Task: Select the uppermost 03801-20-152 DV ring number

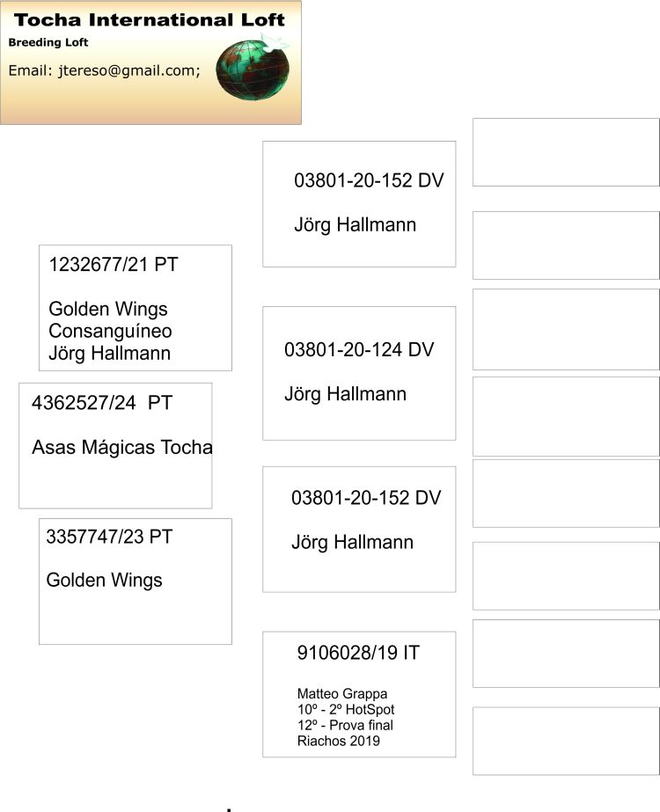Action: pos(369,180)
